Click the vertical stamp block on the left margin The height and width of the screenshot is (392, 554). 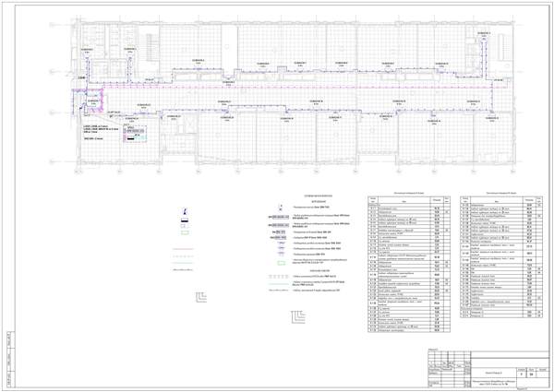(x=9, y=359)
